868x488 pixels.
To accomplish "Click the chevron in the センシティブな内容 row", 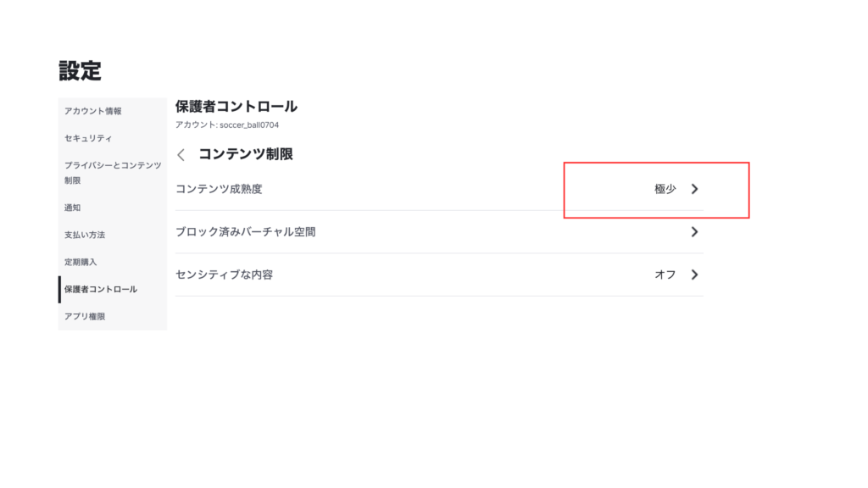I will pyautogui.click(x=694, y=274).
